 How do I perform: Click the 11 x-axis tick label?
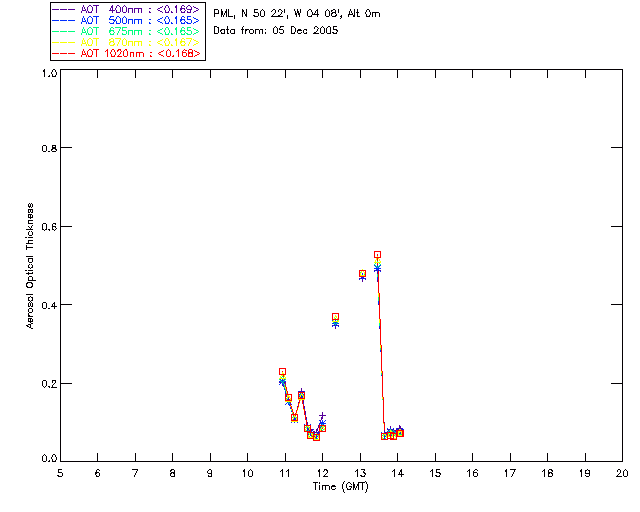[285, 473]
